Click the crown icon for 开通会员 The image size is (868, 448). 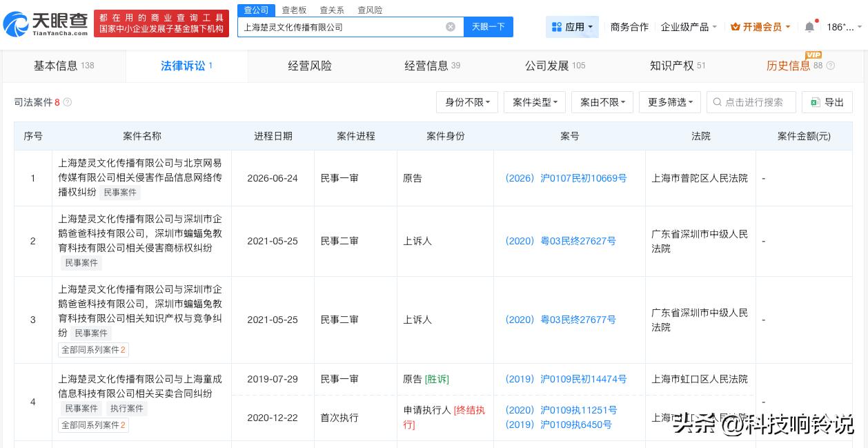735,27
